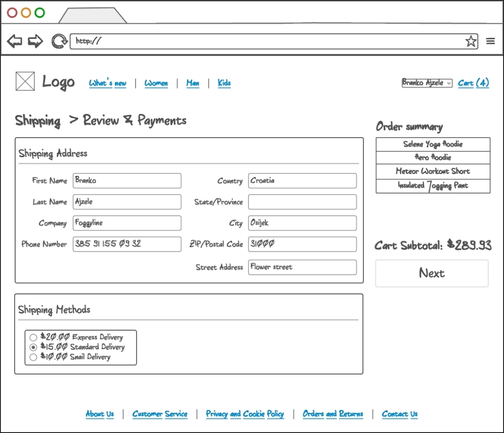504x433 pixels.
Task: Click the browser back arrow icon
Action: [x=14, y=41]
